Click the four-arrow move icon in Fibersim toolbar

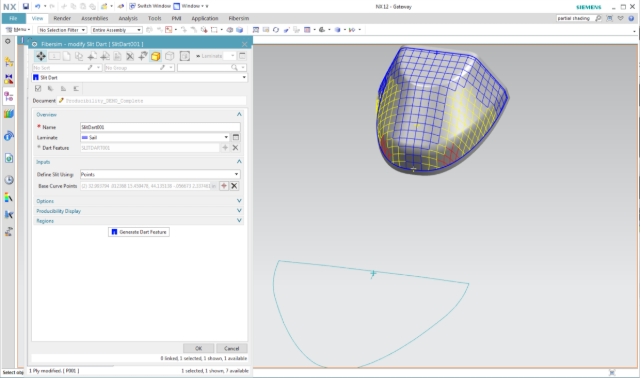pyautogui.click(x=40, y=56)
